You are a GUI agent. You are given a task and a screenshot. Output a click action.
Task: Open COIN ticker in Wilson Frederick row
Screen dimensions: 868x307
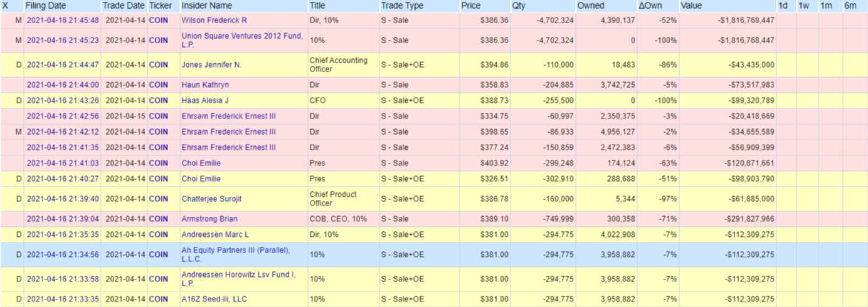point(159,20)
